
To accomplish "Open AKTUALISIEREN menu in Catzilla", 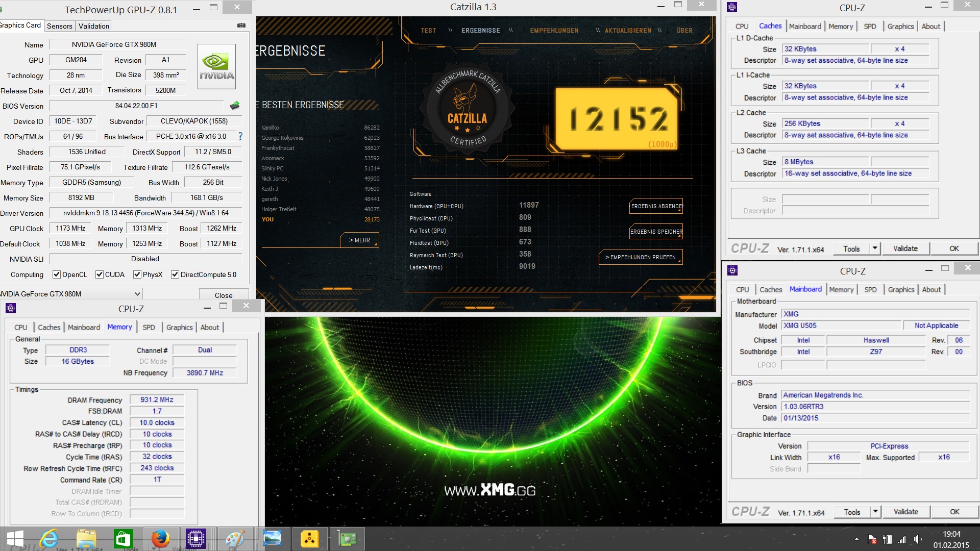I will click(628, 31).
